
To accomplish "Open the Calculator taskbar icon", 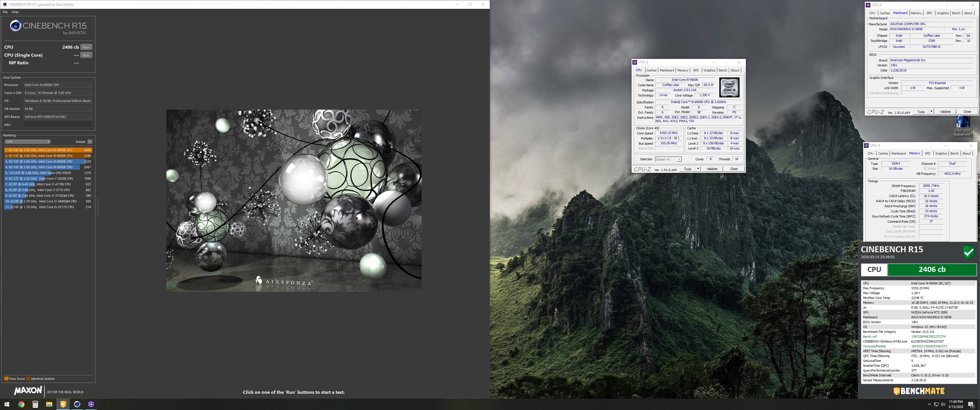I will [x=35, y=404].
